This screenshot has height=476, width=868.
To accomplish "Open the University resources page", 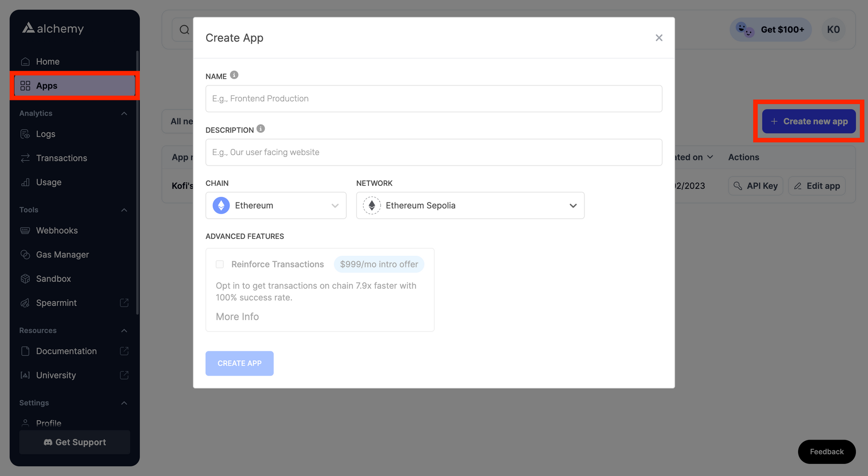I will point(56,375).
